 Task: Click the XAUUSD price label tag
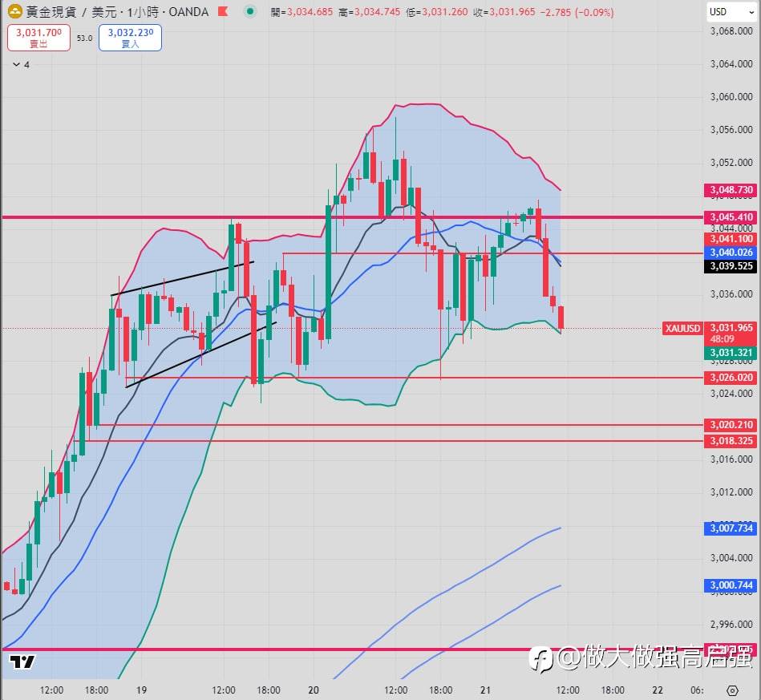pos(682,329)
